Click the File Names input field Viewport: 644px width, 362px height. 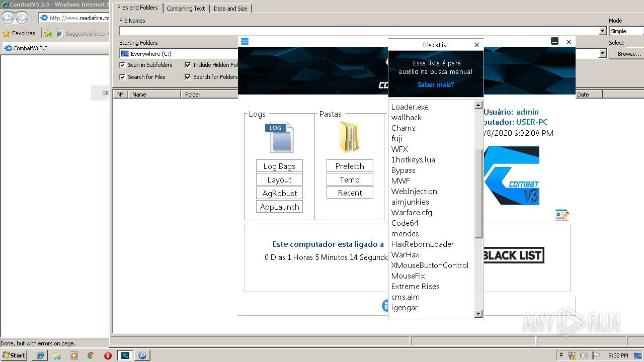tap(359, 31)
